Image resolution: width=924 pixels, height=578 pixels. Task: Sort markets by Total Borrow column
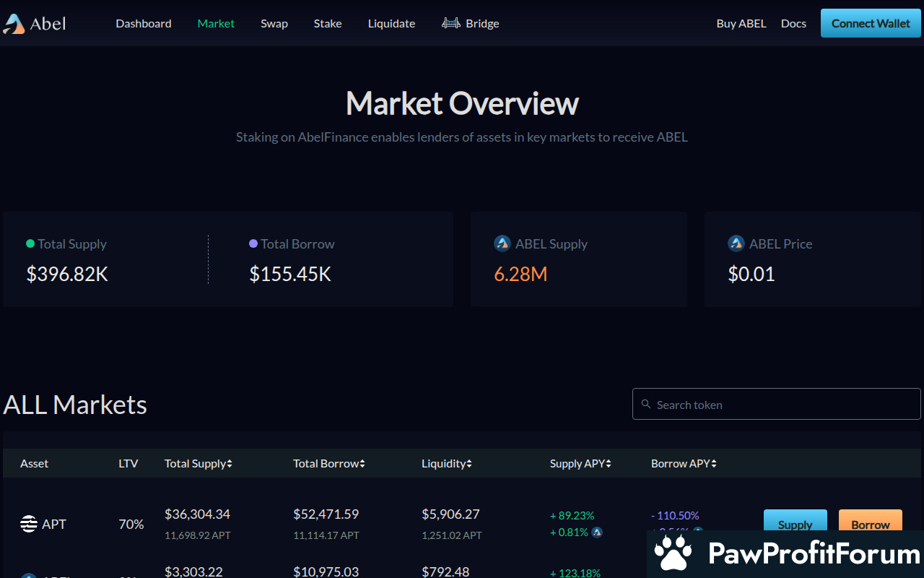[x=328, y=464]
